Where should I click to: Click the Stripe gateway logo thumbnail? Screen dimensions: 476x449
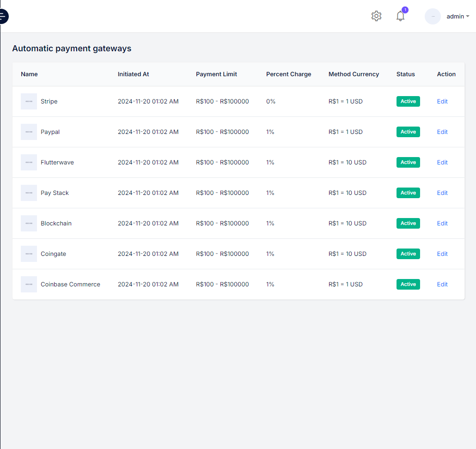(29, 102)
